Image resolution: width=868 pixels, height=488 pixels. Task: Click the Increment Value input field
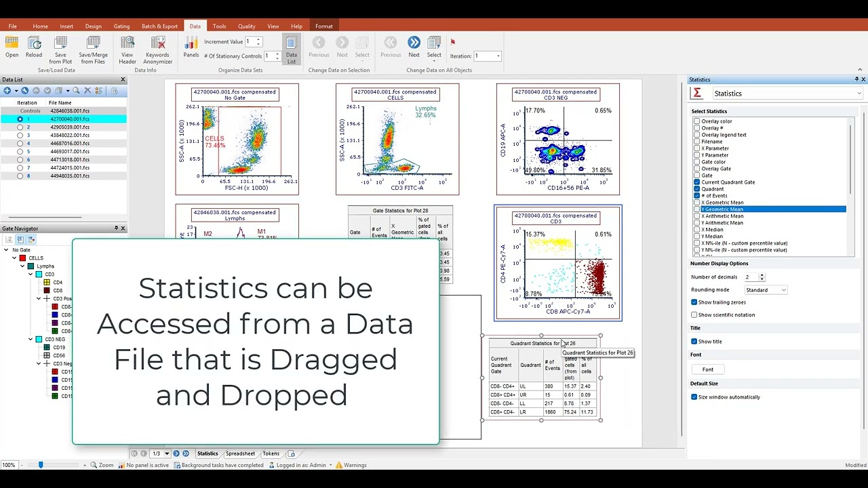point(251,42)
